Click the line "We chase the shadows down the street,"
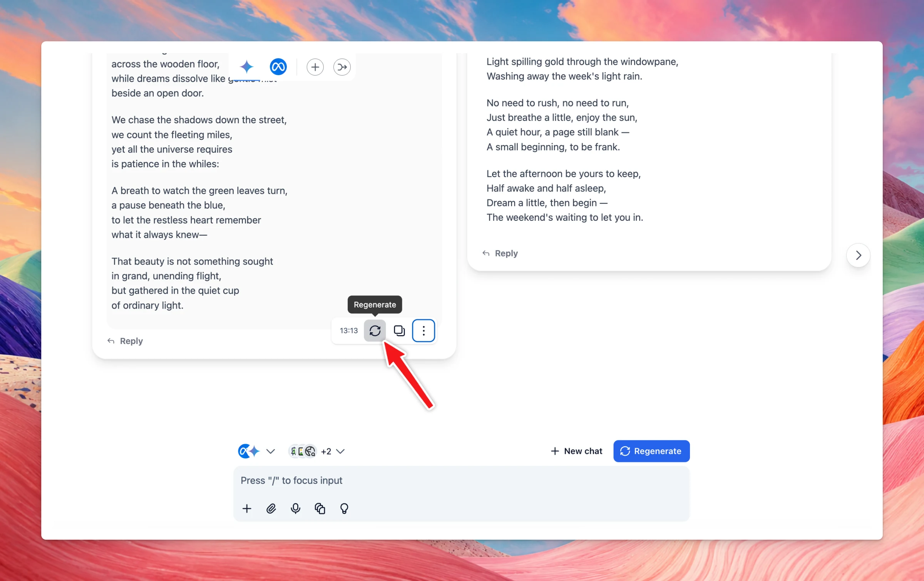924x581 pixels. coord(199,120)
